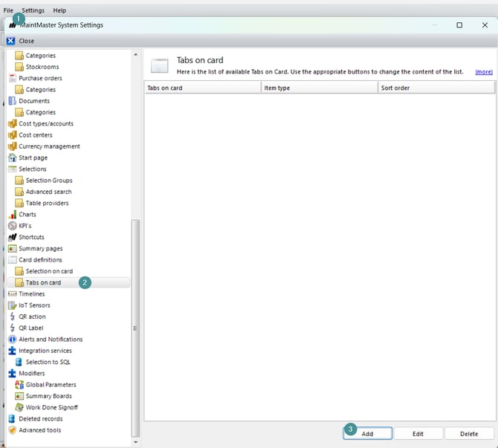Select the KPI's gauge icon
Viewport: 498px width, 448px height.
12,226
